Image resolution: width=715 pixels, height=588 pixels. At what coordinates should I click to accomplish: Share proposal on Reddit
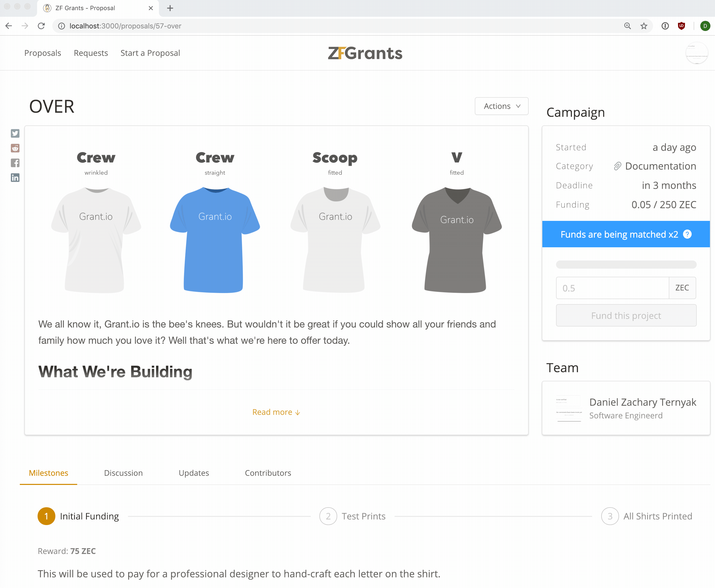pyautogui.click(x=15, y=148)
